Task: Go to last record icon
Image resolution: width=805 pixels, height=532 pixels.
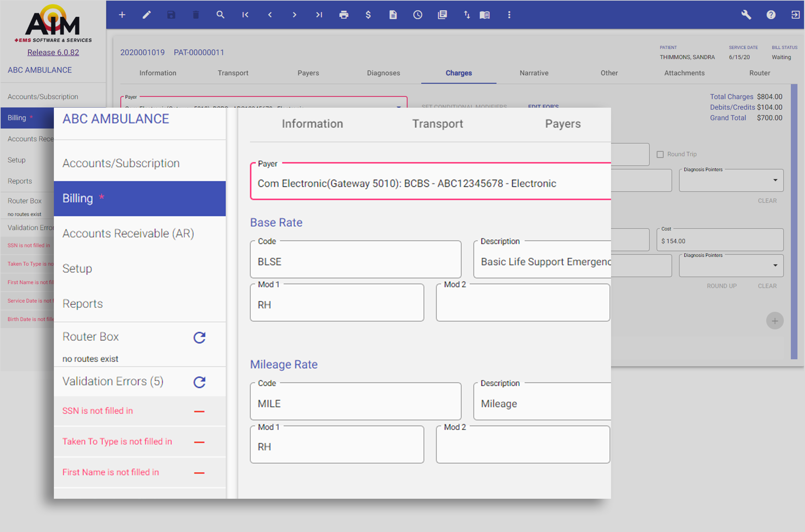Action: (x=319, y=15)
